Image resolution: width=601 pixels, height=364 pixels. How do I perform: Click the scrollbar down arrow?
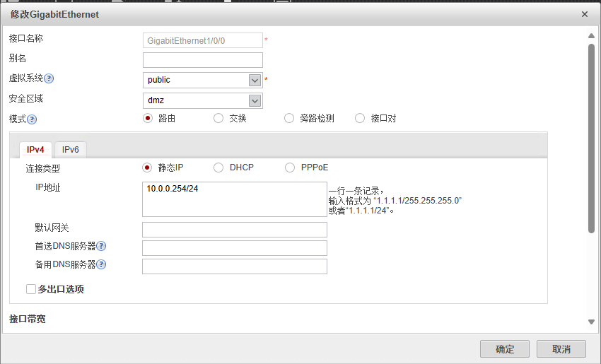(x=591, y=322)
